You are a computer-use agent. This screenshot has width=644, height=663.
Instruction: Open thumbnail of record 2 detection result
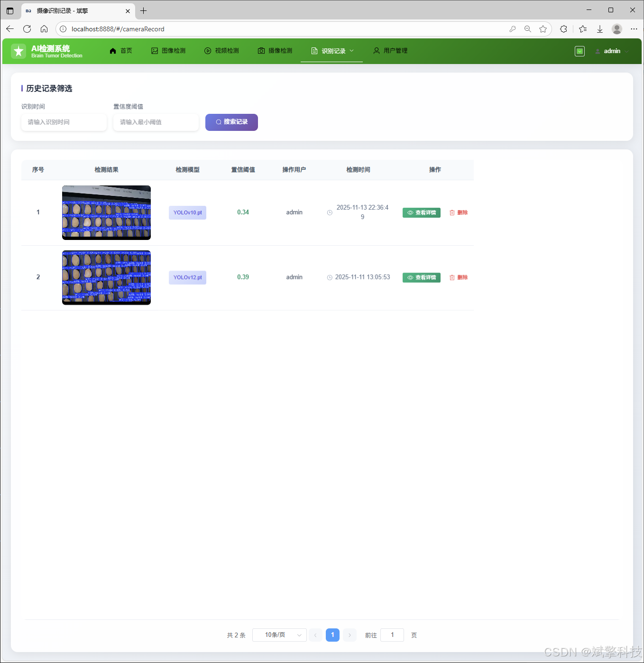click(106, 277)
